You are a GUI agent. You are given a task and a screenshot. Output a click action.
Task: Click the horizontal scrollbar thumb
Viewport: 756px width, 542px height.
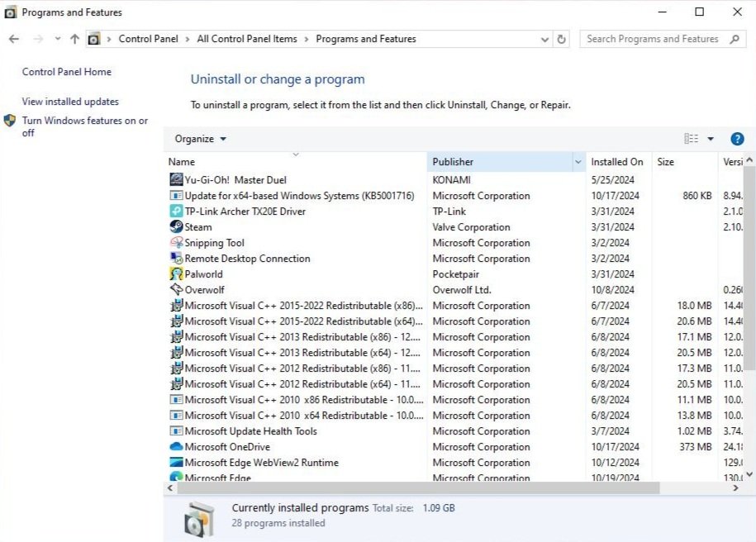pyautogui.click(x=418, y=488)
